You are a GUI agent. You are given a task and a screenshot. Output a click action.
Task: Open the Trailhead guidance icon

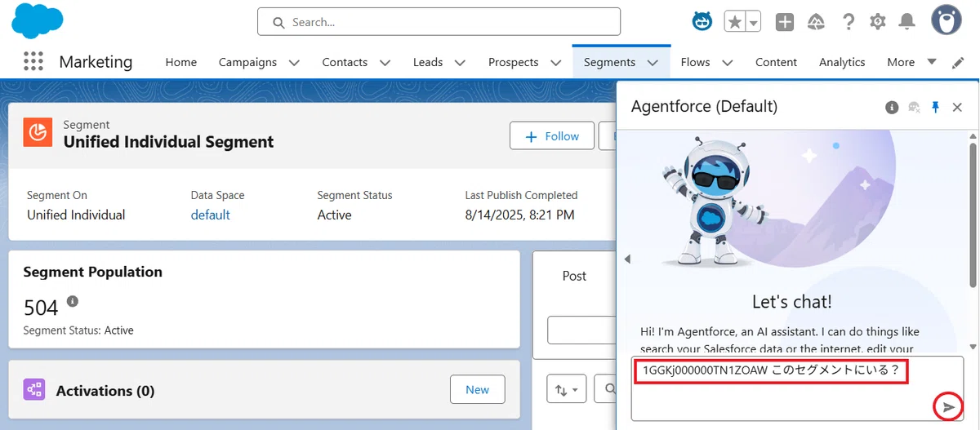click(x=817, y=22)
